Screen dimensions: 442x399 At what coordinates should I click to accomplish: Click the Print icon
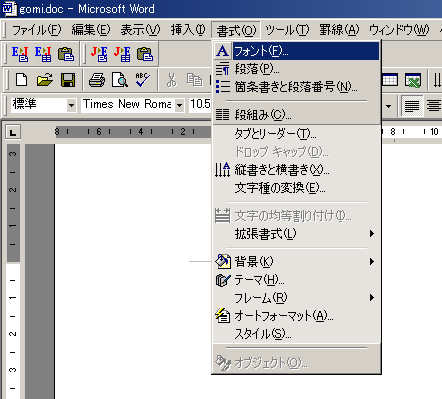[x=97, y=80]
